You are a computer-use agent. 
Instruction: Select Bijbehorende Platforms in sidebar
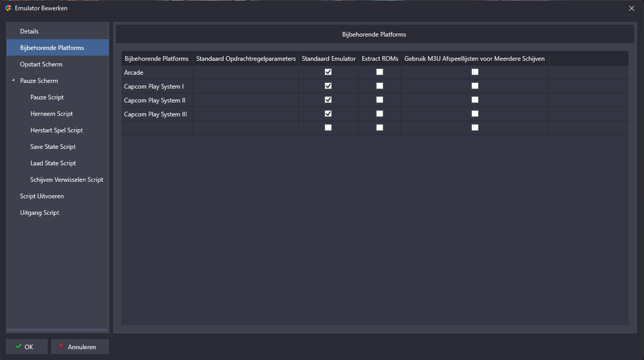coord(58,48)
